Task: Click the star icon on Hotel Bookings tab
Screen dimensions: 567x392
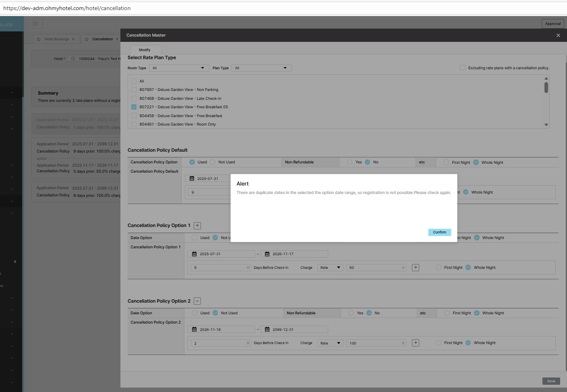Action: [39, 39]
